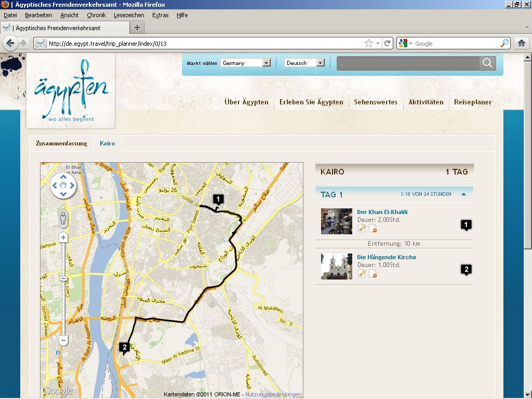Viewport: 532px width, 399px height.
Task: Click the website search input field
Action: click(408, 63)
